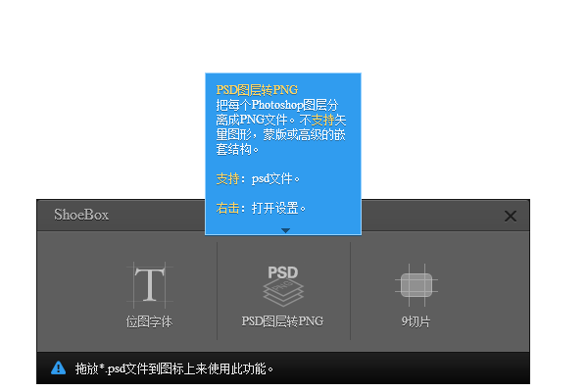This screenshot has height=392, width=588.
Task: Click the divider between 位图字体 and PSD tools
Action: pyautogui.click(x=217, y=291)
